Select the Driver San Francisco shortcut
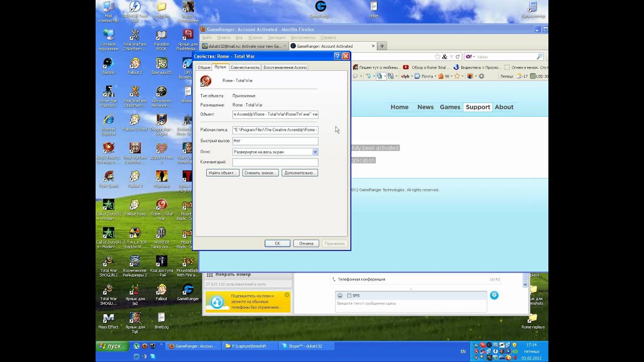The image size is (644, 362). click(x=108, y=97)
